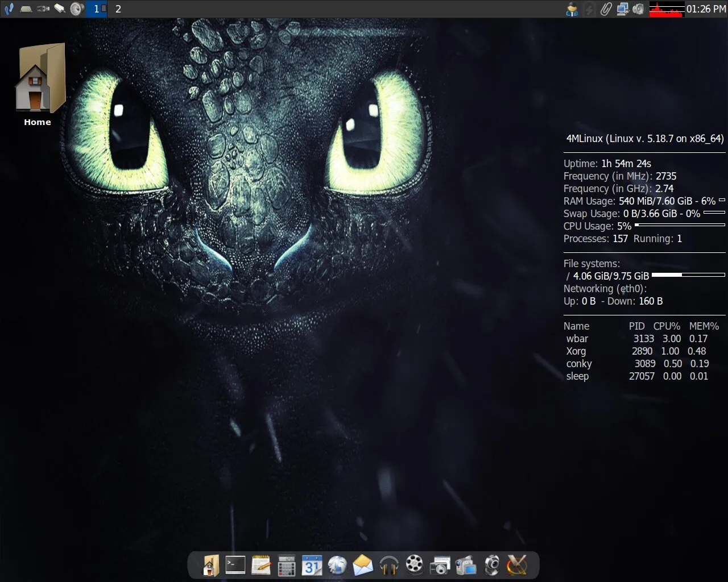Switch to workspace 2

click(x=118, y=9)
